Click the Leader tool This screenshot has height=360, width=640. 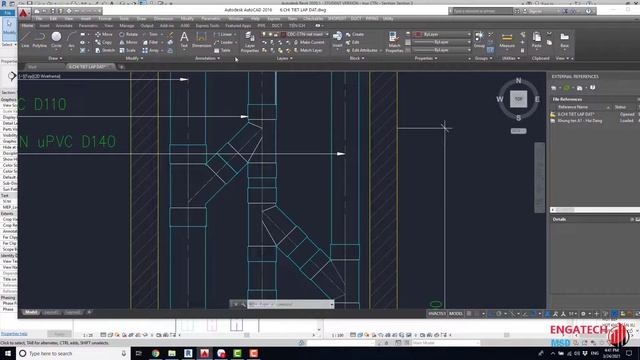tap(224, 42)
